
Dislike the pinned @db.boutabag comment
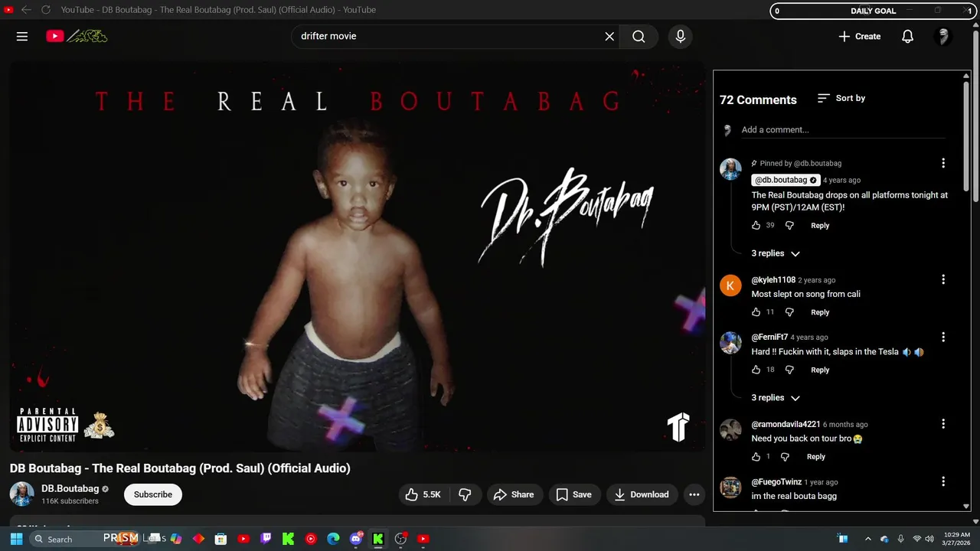click(789, 226)
